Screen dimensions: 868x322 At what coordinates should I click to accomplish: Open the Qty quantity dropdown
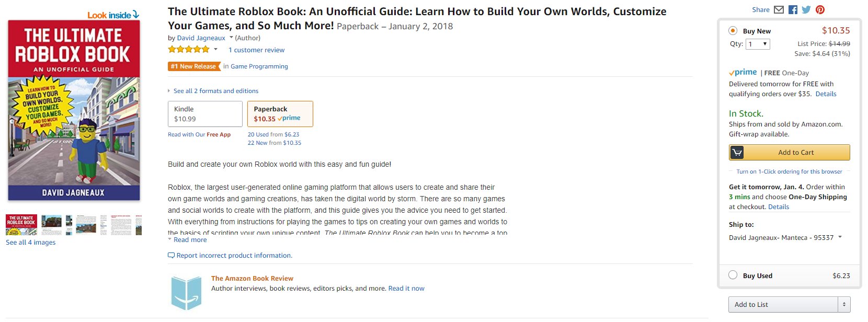(758, 44)
